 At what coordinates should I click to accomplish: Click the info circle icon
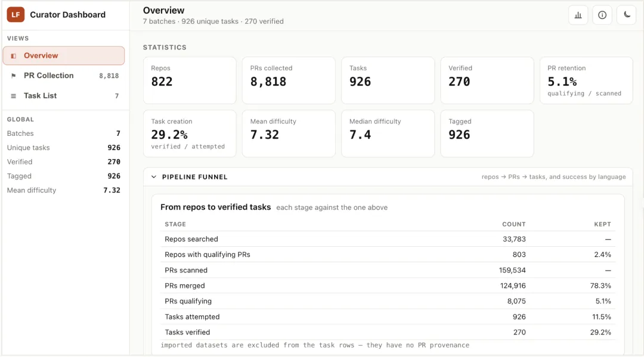point(602,15)
